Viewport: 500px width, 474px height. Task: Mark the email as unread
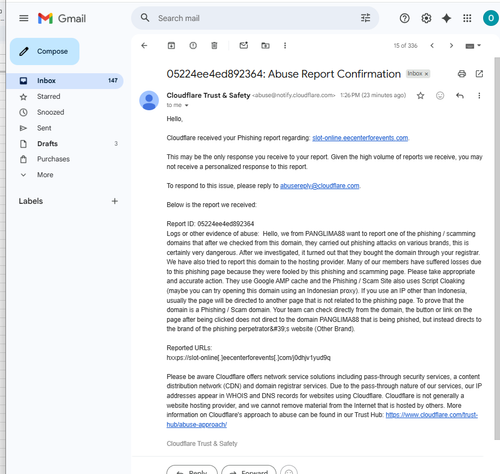click(244, 45)
